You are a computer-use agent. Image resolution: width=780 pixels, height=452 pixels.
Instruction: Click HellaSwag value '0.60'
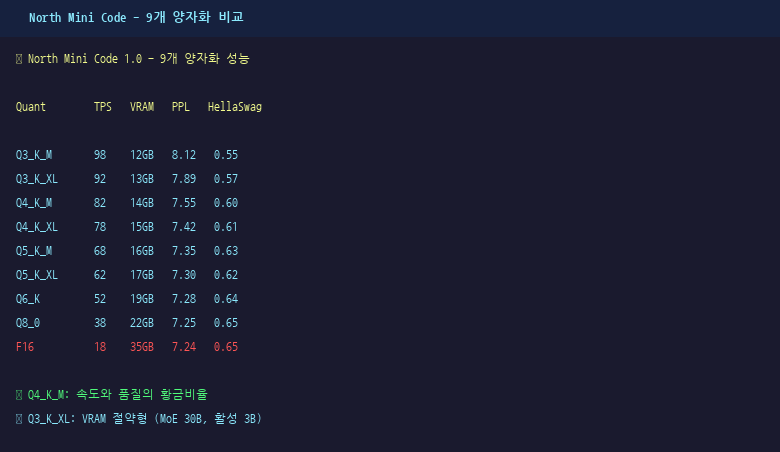click(x=226, y=203)
